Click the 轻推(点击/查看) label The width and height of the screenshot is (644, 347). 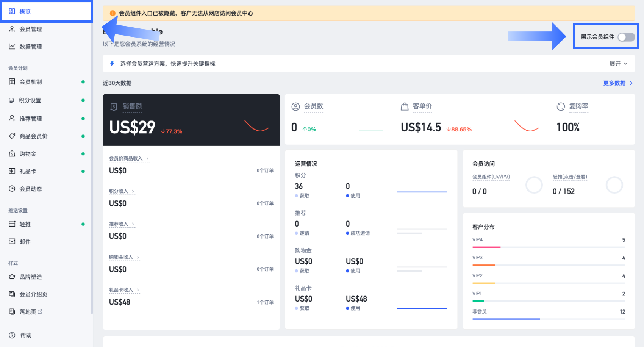570,177
